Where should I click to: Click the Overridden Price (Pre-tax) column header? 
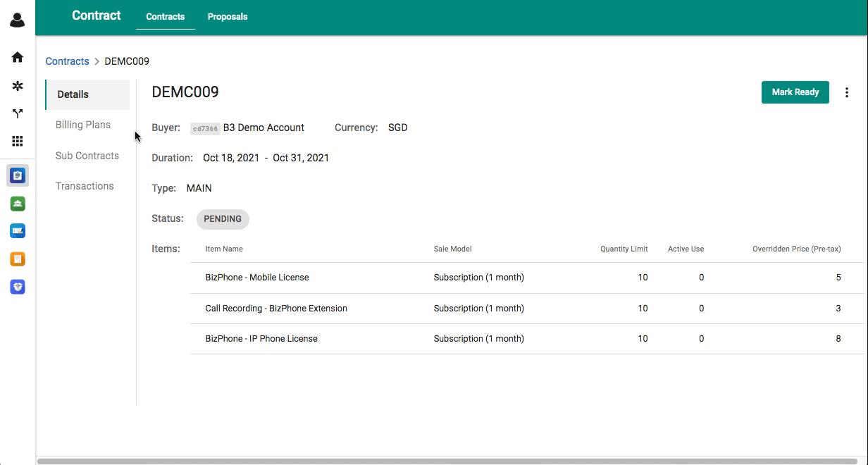pos(797,249)
